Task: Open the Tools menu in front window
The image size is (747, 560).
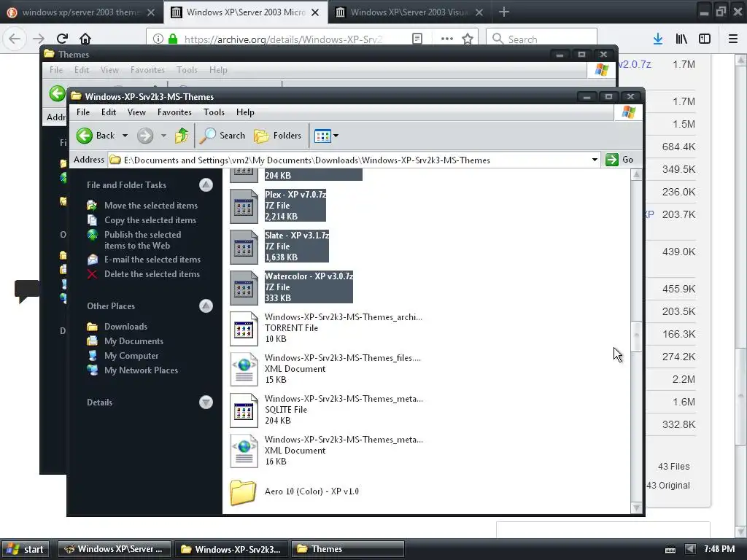Action: (x=214, y=112)
